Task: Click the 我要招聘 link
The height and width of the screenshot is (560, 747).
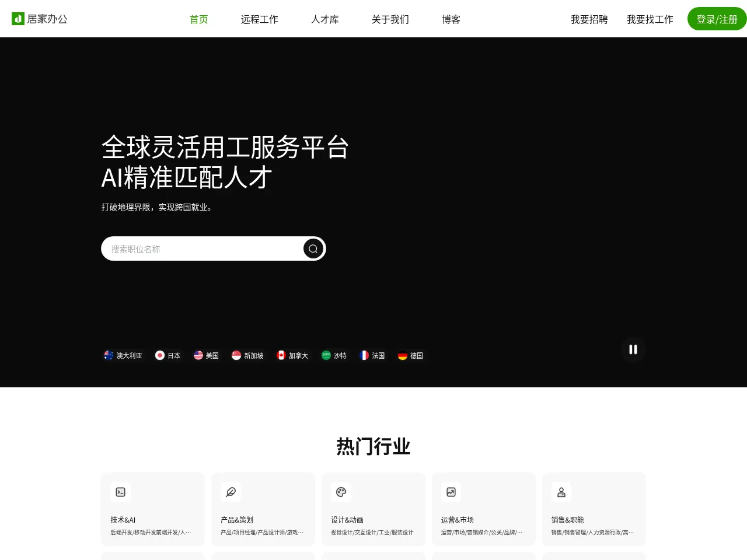Action: tap(589, 19)
